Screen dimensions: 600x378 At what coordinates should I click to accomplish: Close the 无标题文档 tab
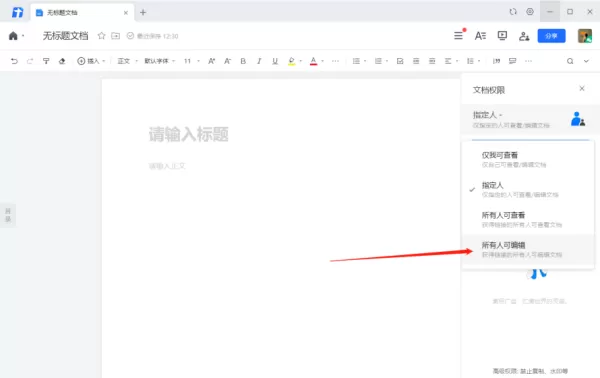[x=126, y=13]
